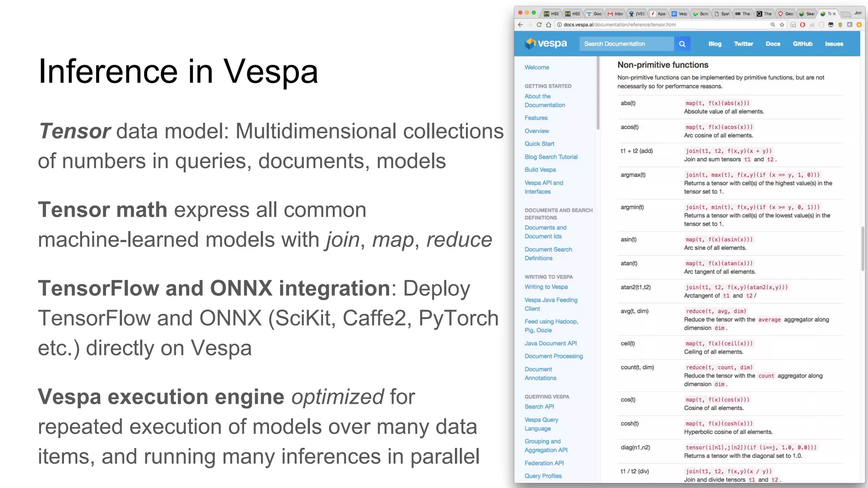
Task: Click the pineapple extension icon
Action: click(840, 25)
